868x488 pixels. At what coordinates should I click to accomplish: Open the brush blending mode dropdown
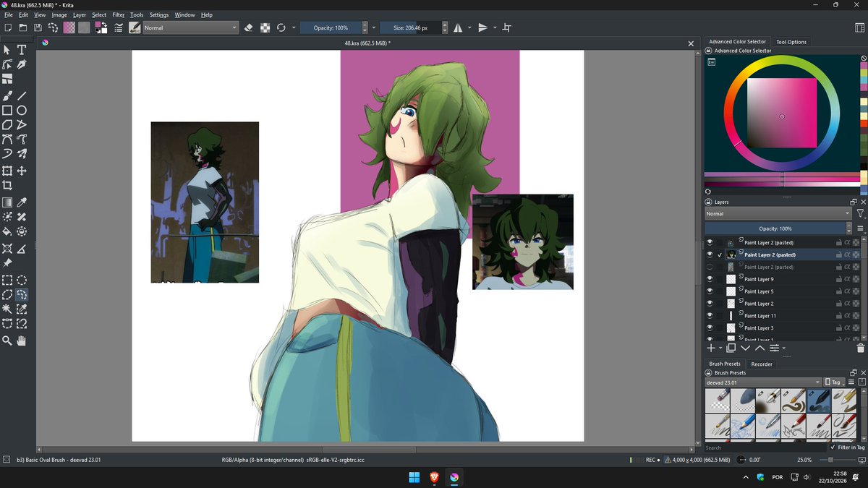coord(190,27)
